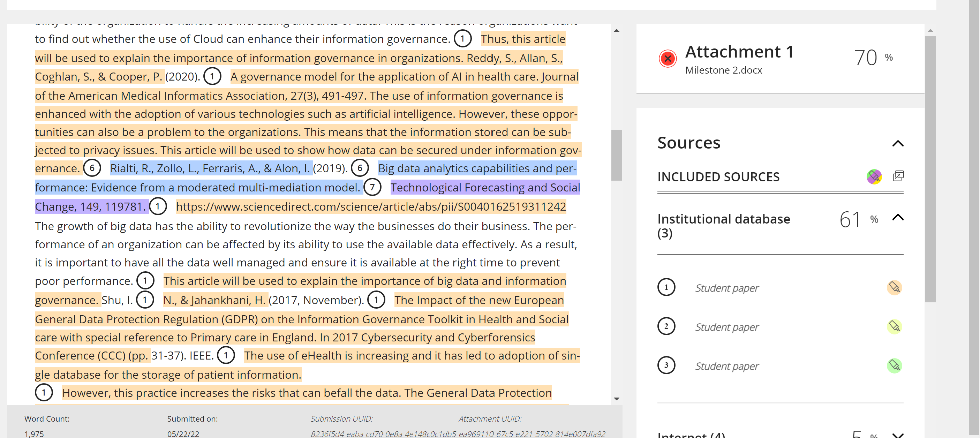The image size is (980, 438).
Task: Toggle highlight for Student paper source 3
Action: (x=894, y=366)
